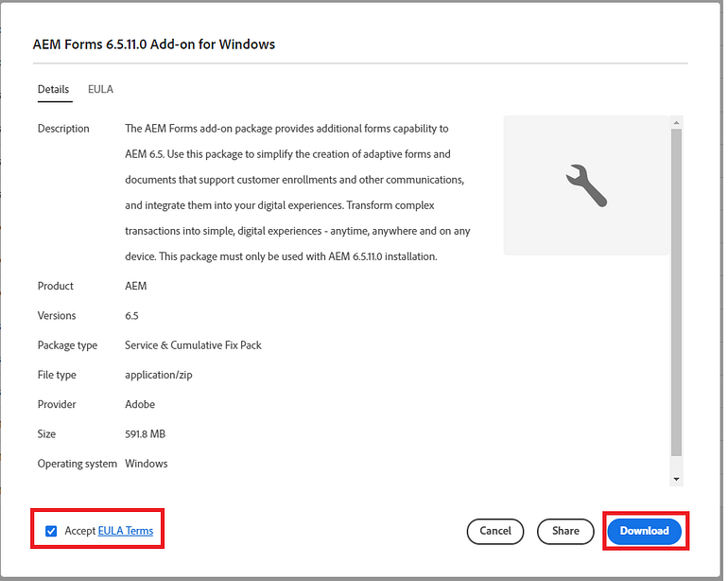The image size is (728, 581).
Task: Select the Details tab
Action: pyautogui.click(x=53, y=89)
